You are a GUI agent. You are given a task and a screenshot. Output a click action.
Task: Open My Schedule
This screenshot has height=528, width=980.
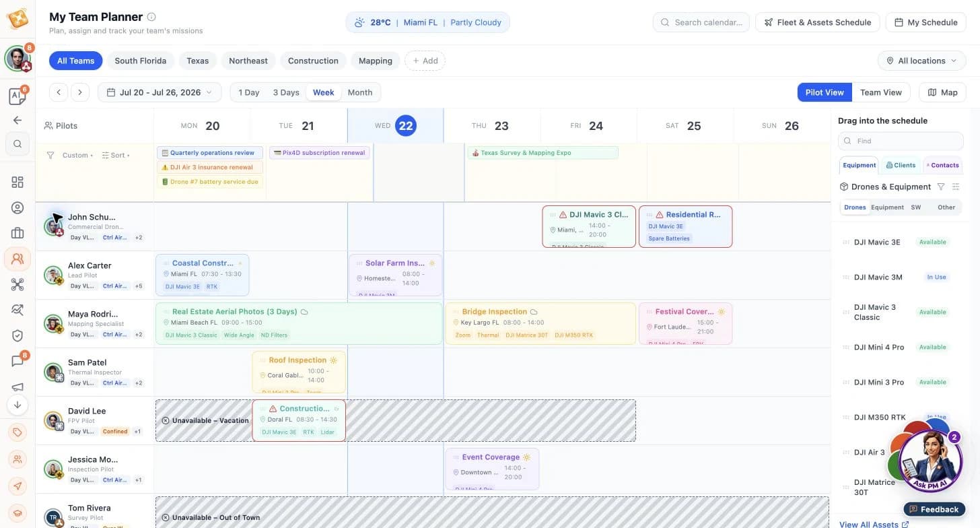(x=925, y=22)
